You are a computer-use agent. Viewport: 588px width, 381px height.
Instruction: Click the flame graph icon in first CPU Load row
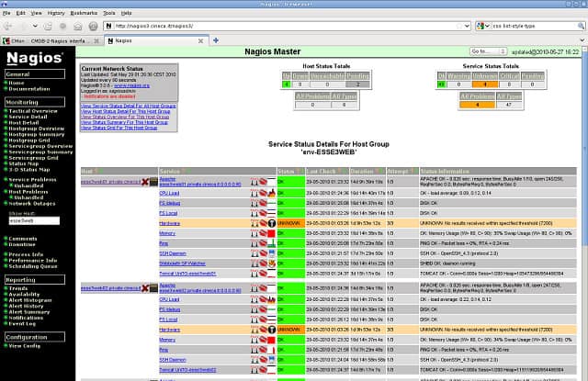[x=272, y=193]
